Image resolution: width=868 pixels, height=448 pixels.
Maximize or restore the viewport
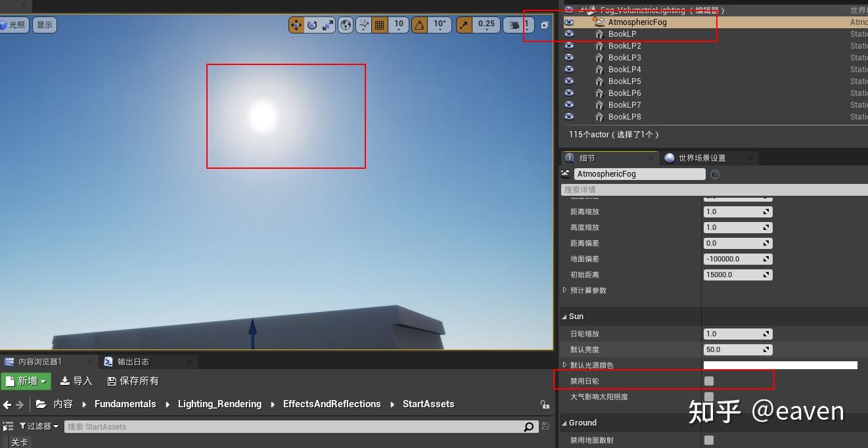[545, 25]
